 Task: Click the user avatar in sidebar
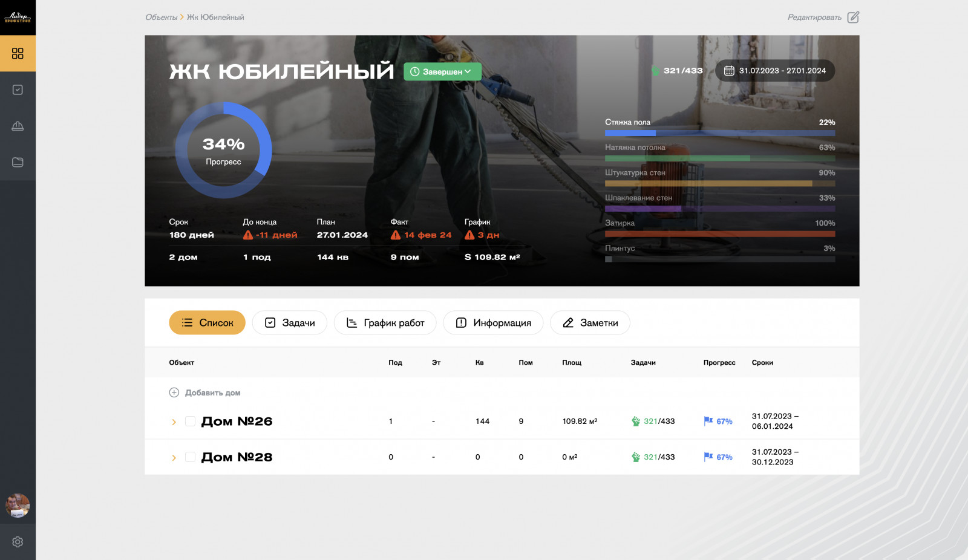[x=18, y=506]
